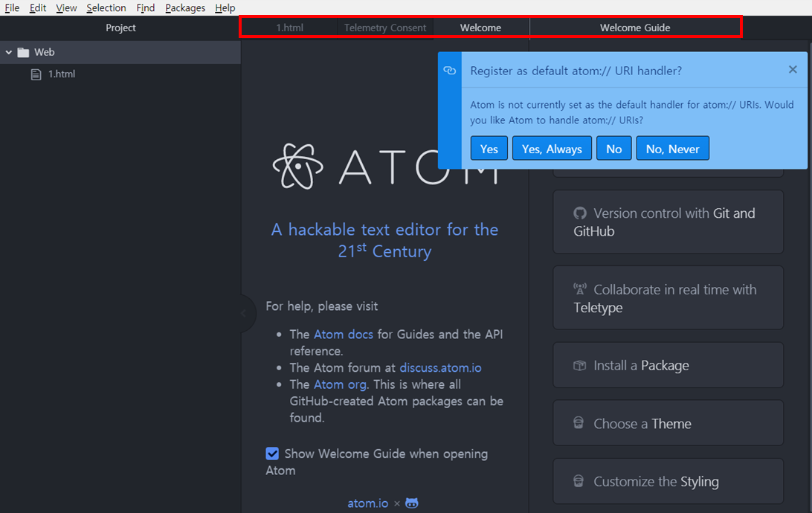Viewport: 812px width, 513px height.
Task: Click the paint bucket icon on Styling card
Action: (x=579, y=481)
